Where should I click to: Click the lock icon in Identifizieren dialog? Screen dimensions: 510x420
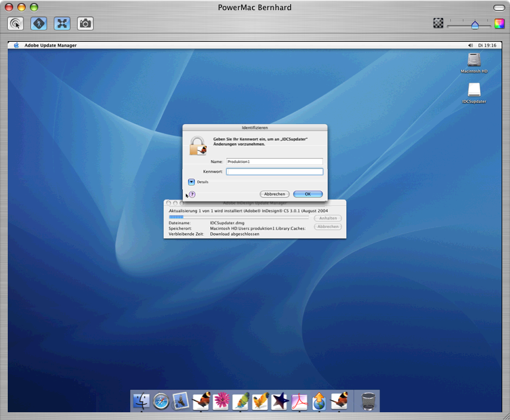198,146
